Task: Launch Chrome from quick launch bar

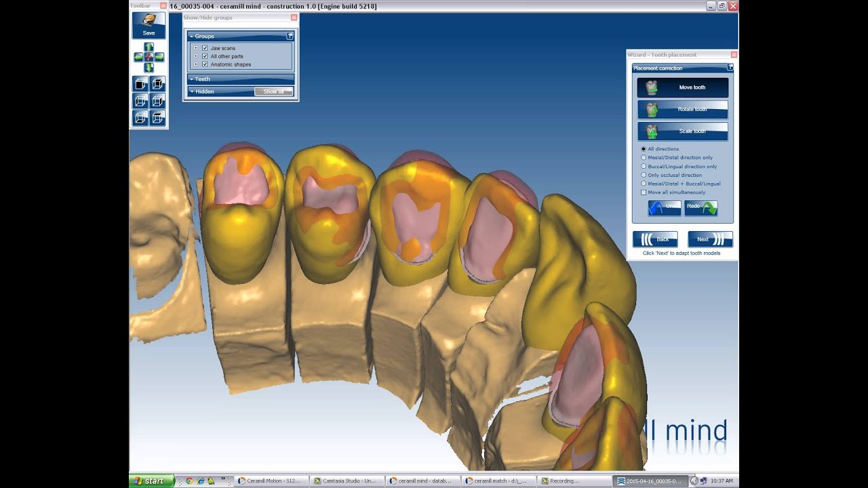Action: tap(189, 481)
